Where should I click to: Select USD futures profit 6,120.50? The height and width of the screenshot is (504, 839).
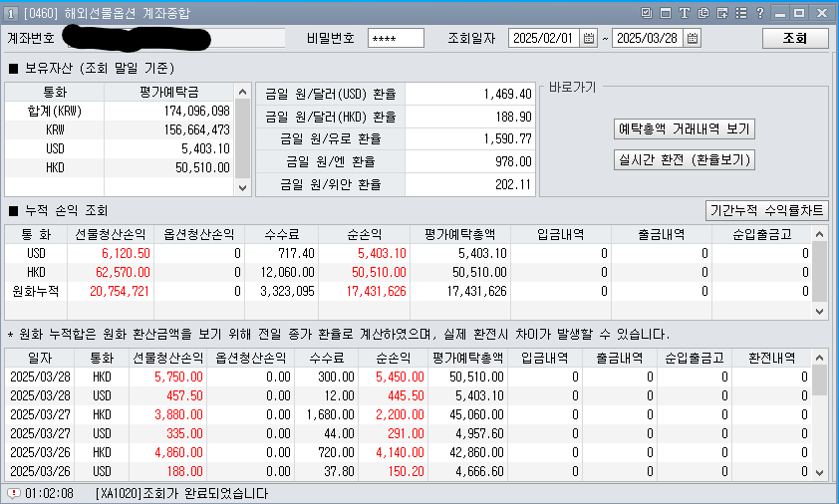(x=126, y=253)
